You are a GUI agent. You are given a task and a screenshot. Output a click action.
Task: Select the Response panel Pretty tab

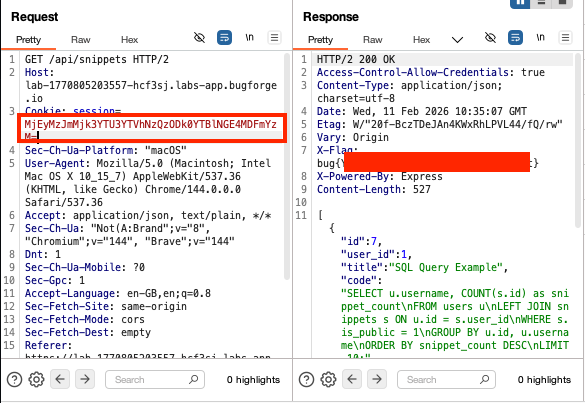point(320,40)
